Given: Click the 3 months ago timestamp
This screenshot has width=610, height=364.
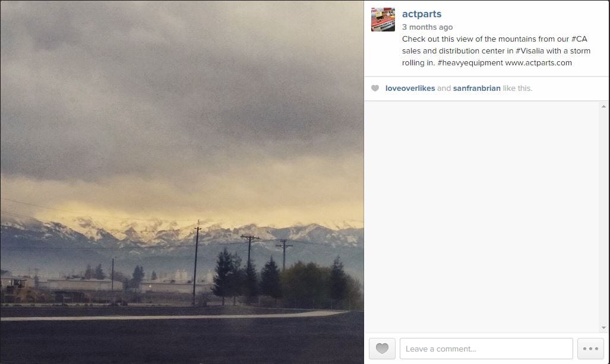Looking at the screenshot, I should point(427,27).
